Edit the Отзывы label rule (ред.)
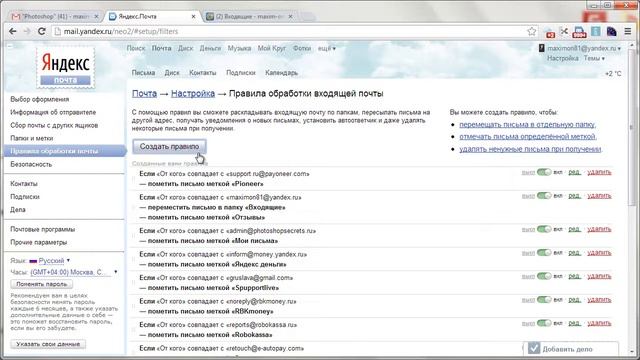640x360 pixels. point(574,196)
